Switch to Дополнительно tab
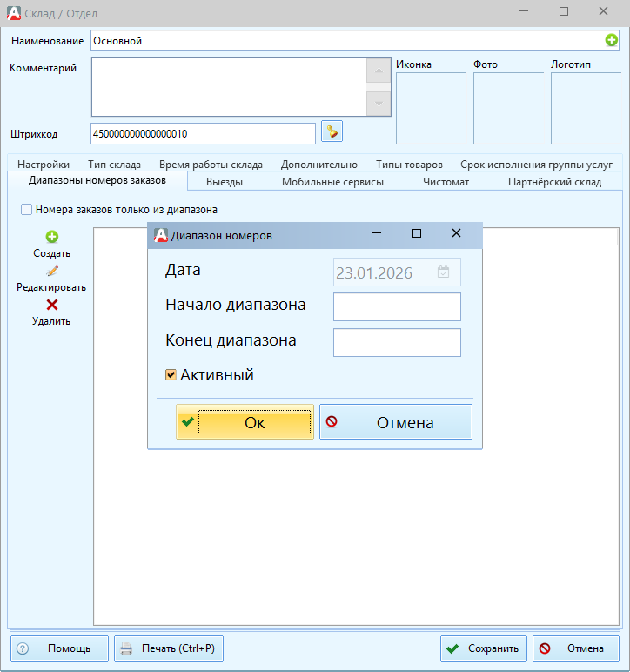The image size is (630, 672). coord(319,165)
